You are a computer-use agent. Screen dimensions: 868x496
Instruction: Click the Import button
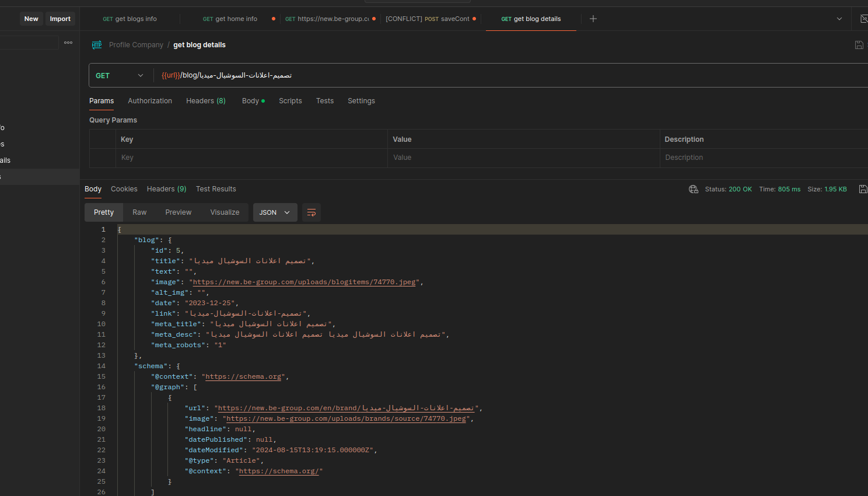click(60, 19)
